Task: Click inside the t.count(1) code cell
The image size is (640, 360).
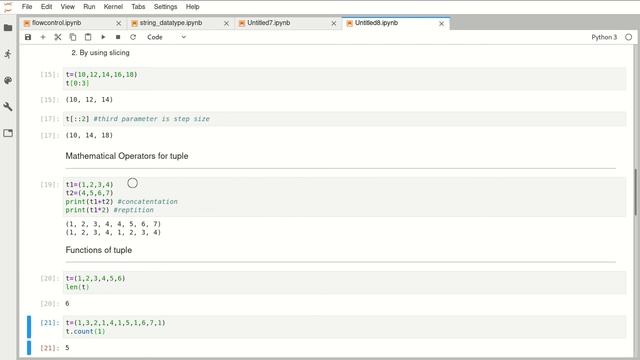Action: 344,327
